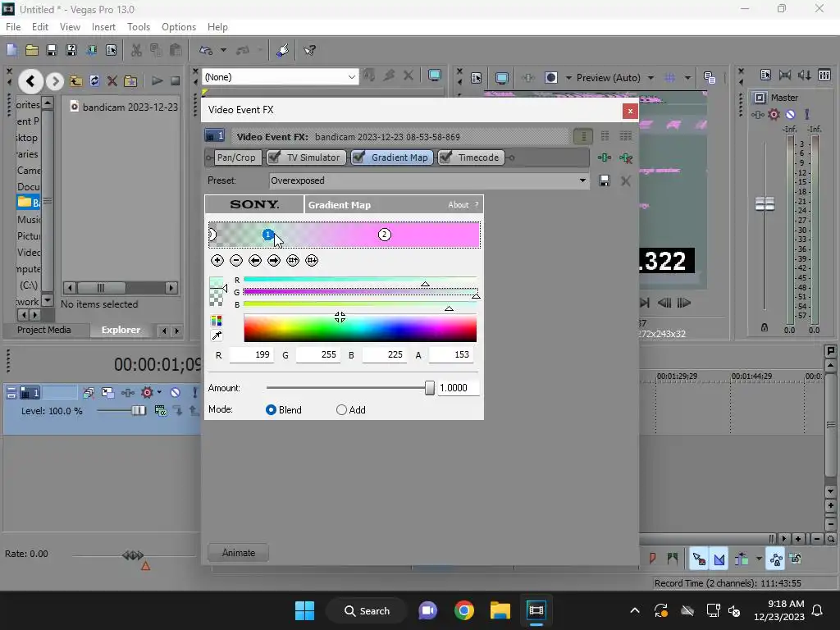Open File Explorer from the taskbar

coord(500,610)
